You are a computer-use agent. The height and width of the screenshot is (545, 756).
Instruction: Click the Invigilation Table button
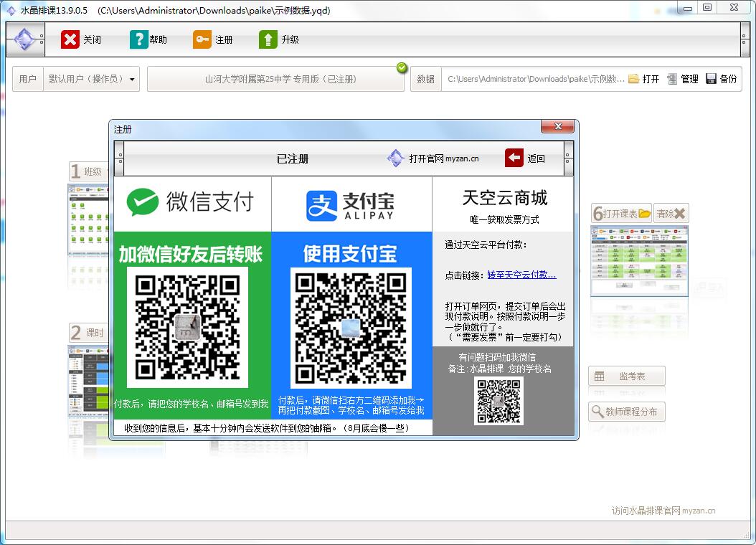click(x=627, y=376)
